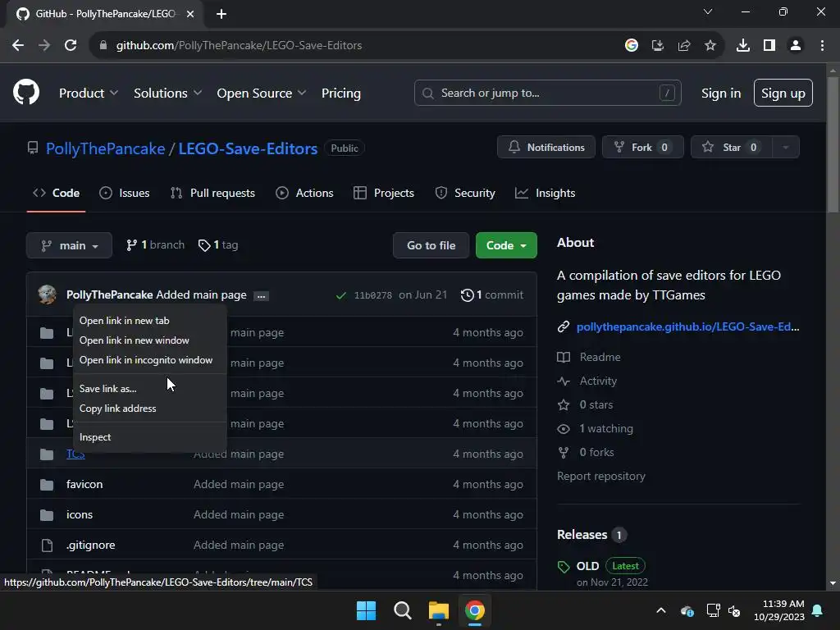Open a new browser tab with plus icon

221,14
